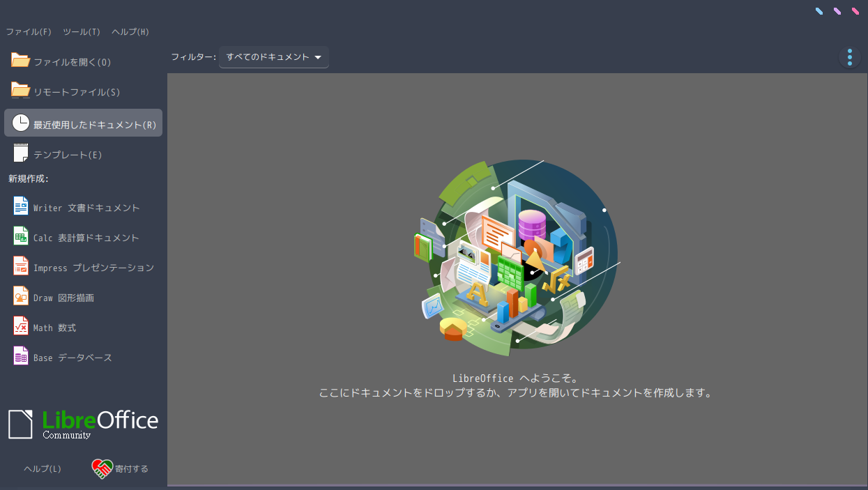Open the すべてのドキュメント filter dropdown
The image size is (868, 490).
(x=274, y=57)
